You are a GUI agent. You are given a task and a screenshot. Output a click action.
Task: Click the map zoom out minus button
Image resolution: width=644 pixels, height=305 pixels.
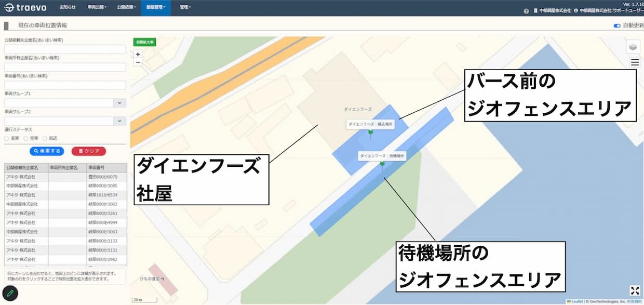click(x=138, y=62)
